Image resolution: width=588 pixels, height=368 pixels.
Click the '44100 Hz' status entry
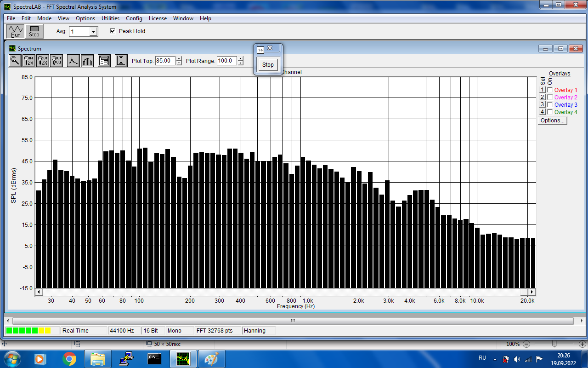pyautogui.click(x=124, y=331)
